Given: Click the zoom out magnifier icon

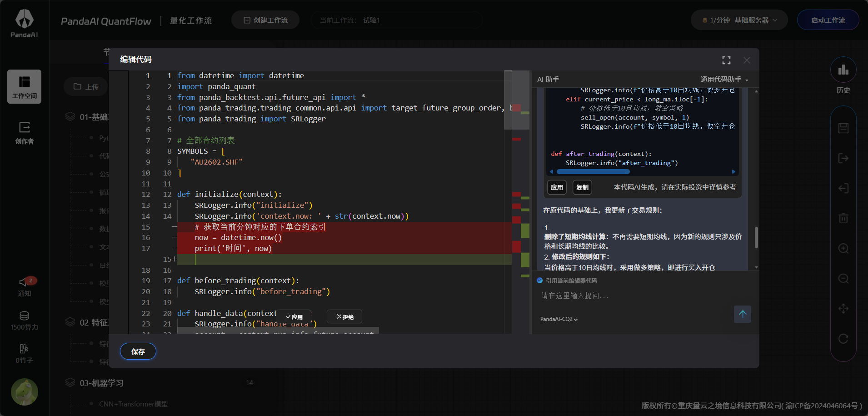Looking at the screenshot, I should [x=843, y=278].
